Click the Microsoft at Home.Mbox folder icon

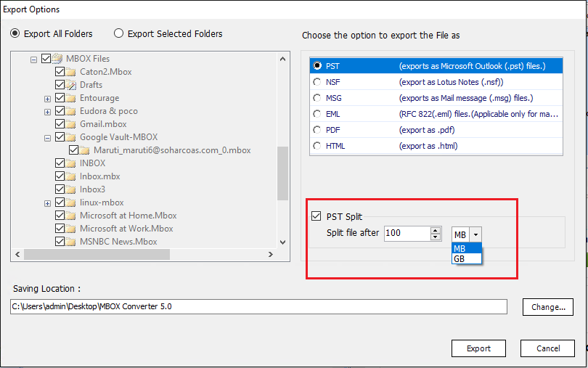coord(70,216)
